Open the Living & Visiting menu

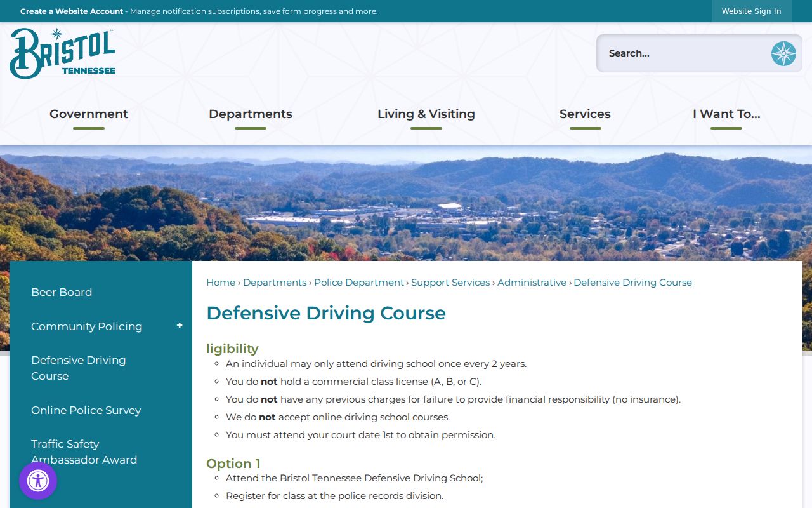click(x=426, y=114)
